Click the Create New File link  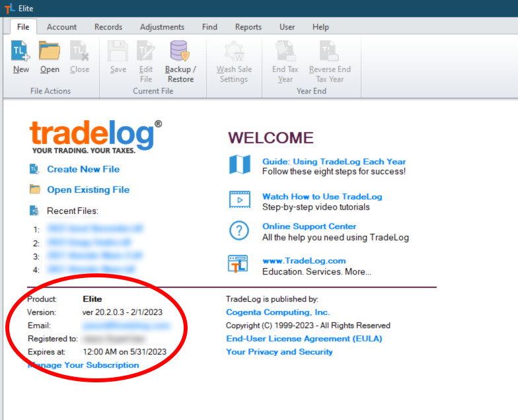coord(83,169)
